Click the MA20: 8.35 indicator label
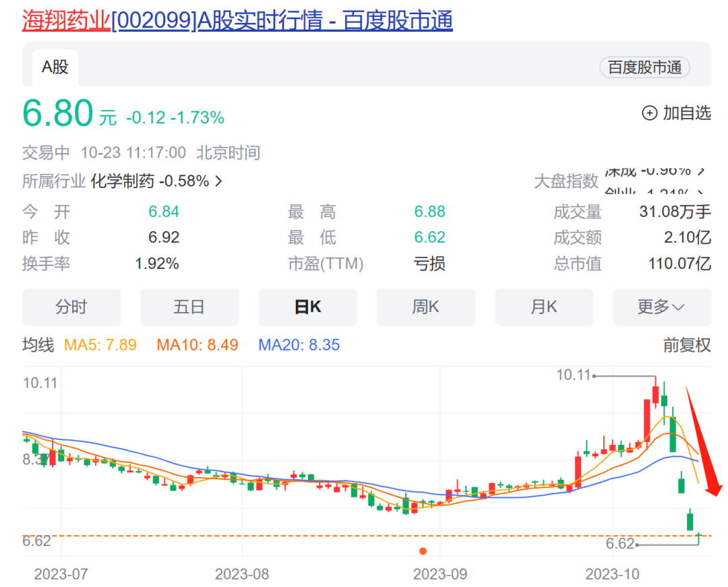The width and height of the screenshot is (728, 587). [299, 345]
